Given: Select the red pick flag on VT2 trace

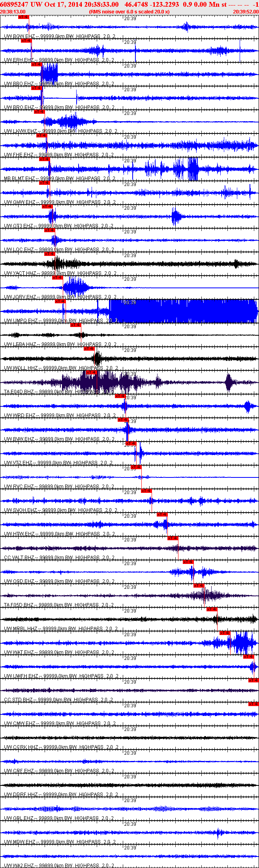Looking at the screenshot, I should click(x=131, y=443).
